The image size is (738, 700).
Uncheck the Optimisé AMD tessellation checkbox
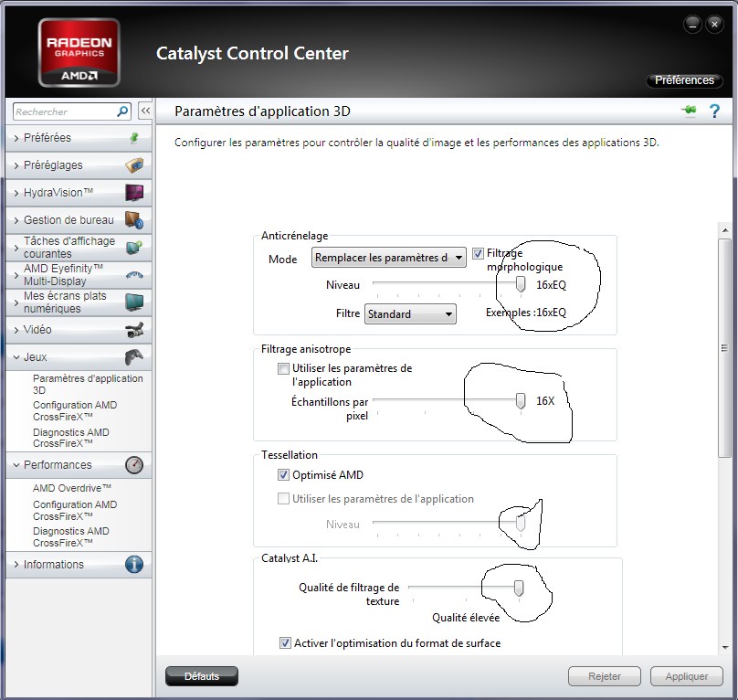pyautogui.click(x=283, y=475)
